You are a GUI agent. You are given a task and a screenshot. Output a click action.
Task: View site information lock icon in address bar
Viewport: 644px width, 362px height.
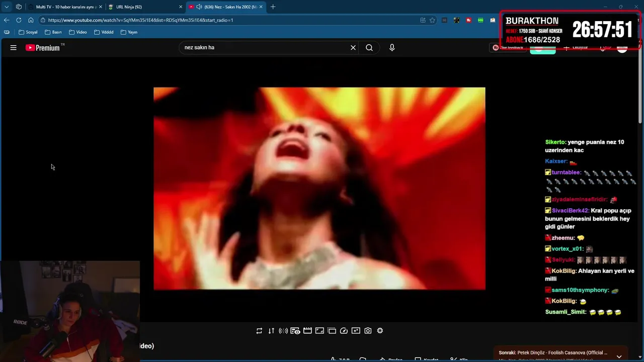point(43,20)
